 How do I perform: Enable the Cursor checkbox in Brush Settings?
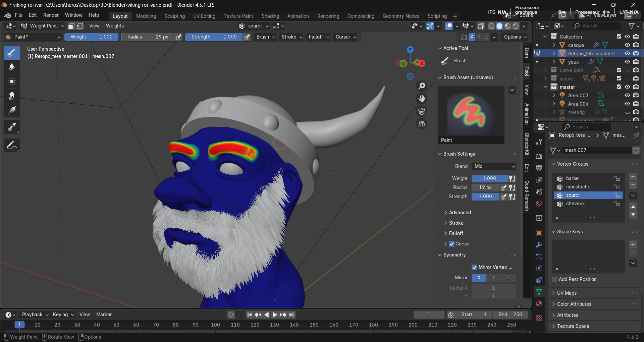pyautogui.click(x=452, y=244)
